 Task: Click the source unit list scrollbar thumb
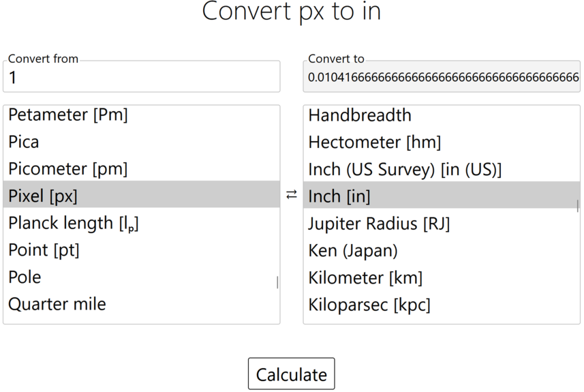click(277, 282)
